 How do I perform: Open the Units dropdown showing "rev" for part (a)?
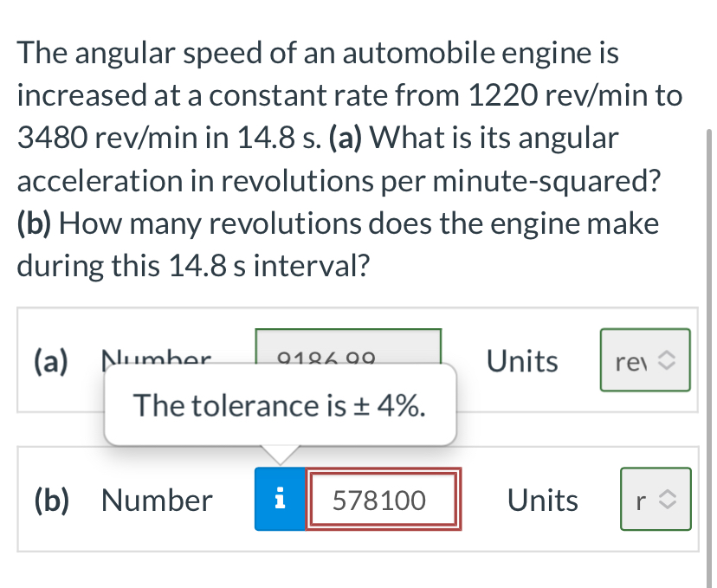(644, 360)
